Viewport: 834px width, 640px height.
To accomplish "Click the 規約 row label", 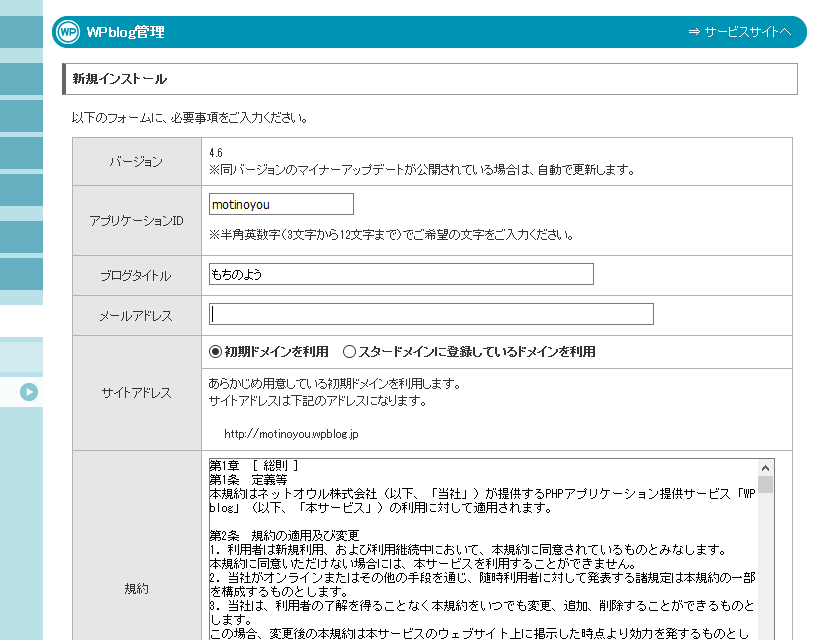I will (x=136, y=588).
